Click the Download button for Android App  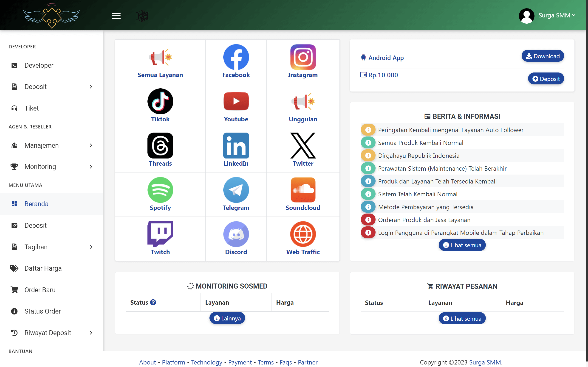(543, 56)
